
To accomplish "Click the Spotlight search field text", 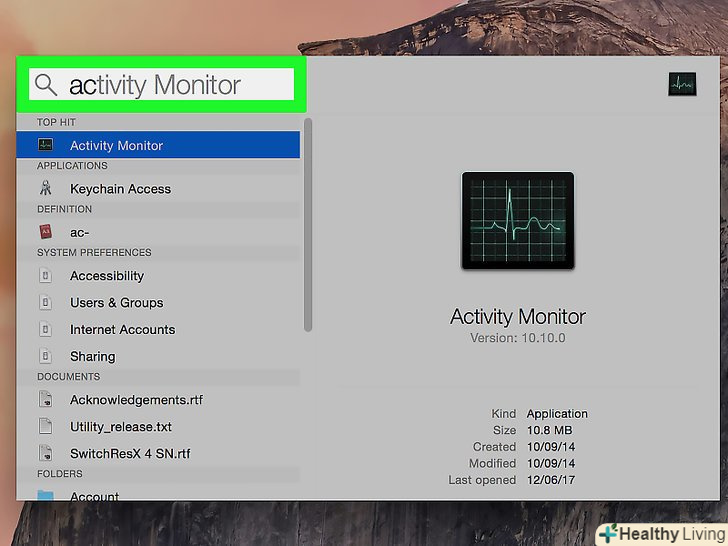I will (x=155, y=85).
